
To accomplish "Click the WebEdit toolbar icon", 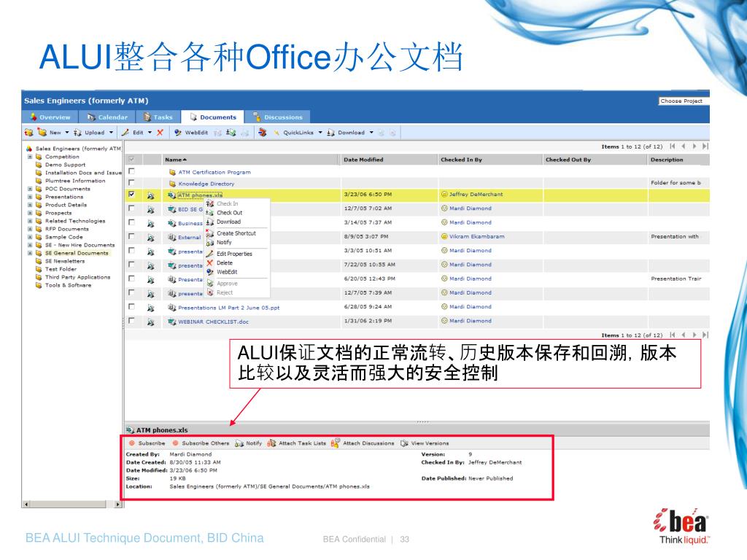I will [178, 133].
